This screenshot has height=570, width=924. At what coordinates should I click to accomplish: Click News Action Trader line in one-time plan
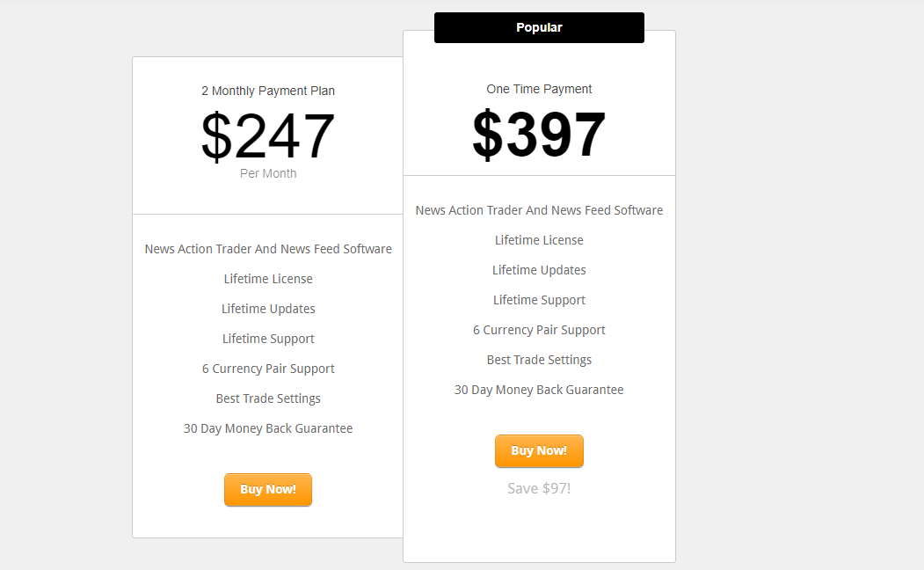pos(539,210)
